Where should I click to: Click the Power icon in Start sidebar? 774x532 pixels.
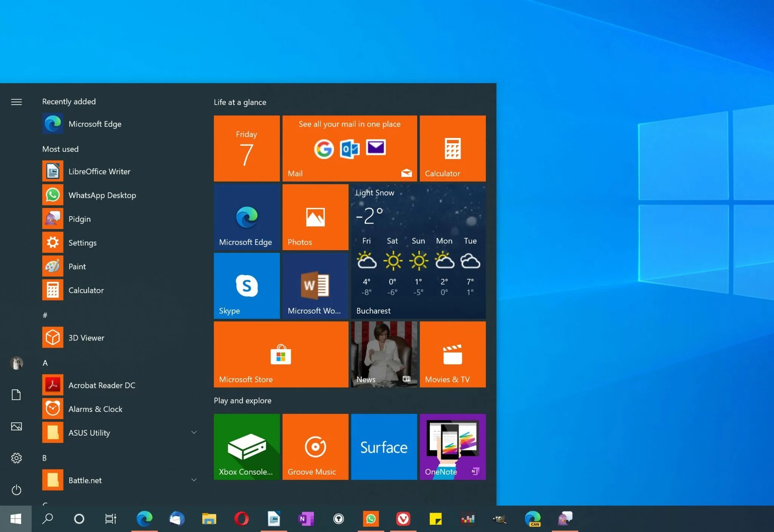[16, 490]
